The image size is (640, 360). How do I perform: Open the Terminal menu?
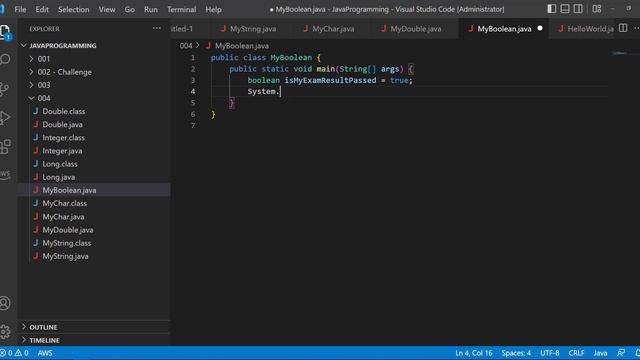(182, 9)
